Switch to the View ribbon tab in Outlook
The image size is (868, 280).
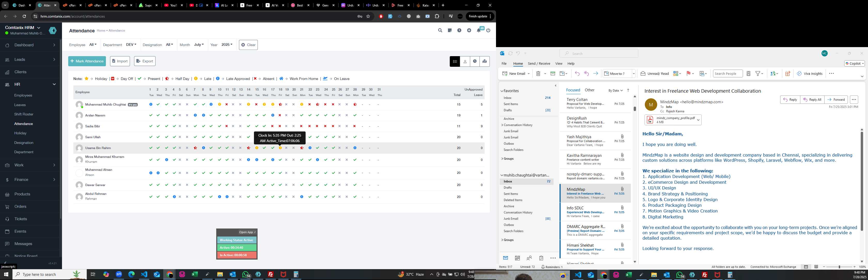(x=559, y=63)
